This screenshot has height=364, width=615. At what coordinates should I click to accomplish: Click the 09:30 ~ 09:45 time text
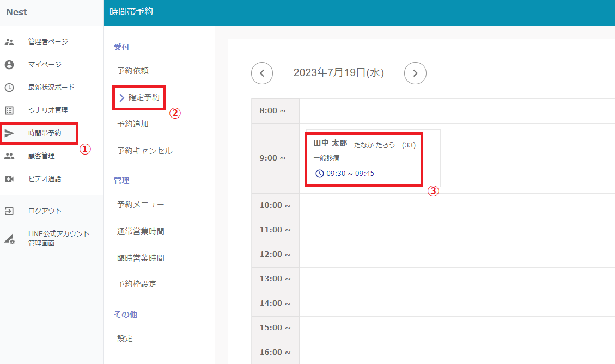point(350,173)
